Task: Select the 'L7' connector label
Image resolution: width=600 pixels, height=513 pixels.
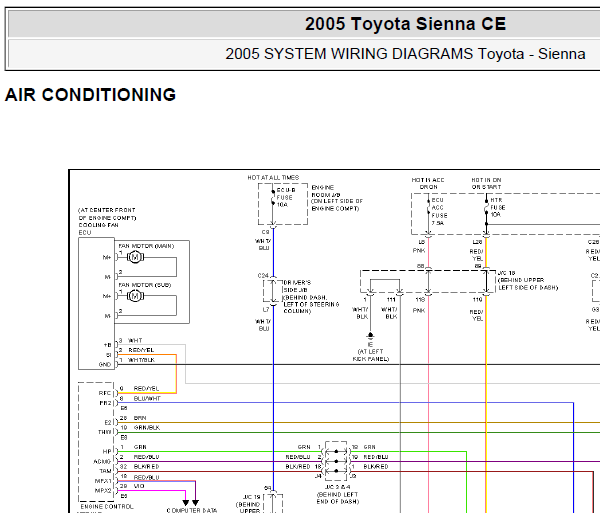Action: [266, 309]
